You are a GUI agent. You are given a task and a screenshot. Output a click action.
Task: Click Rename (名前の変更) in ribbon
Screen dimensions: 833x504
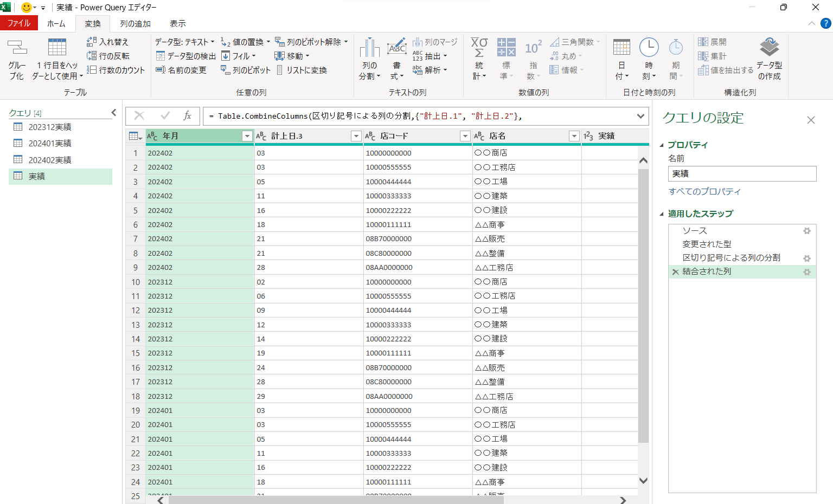(x=181, y=70)
